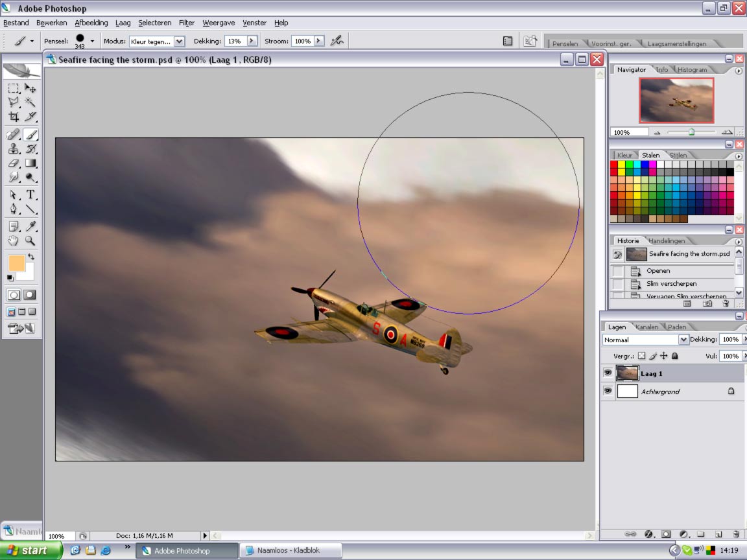The width and height of the screenshot is (747, 560).
Task: Choose the Eraser tool
Action: (x=14, y=163)
